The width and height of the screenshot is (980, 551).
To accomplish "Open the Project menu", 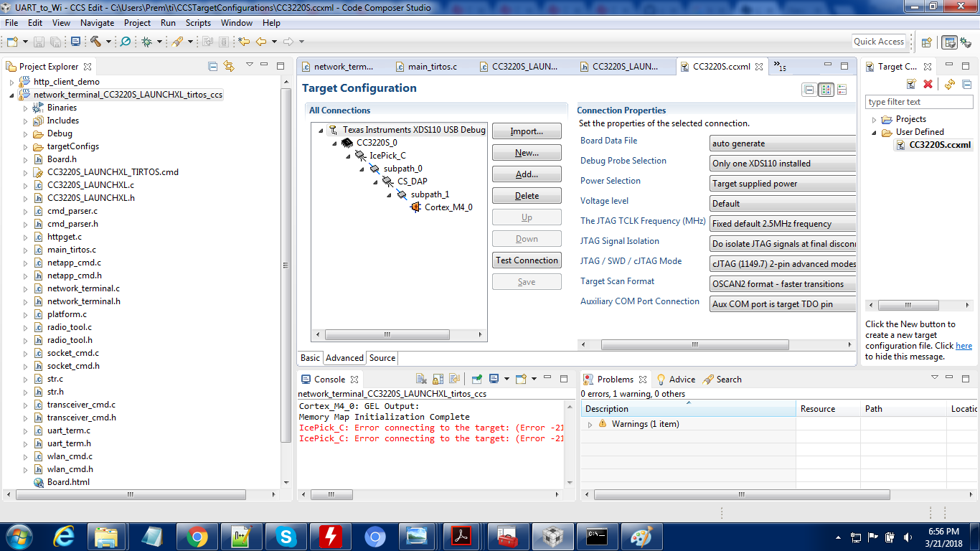I will (x=137, y=23).
